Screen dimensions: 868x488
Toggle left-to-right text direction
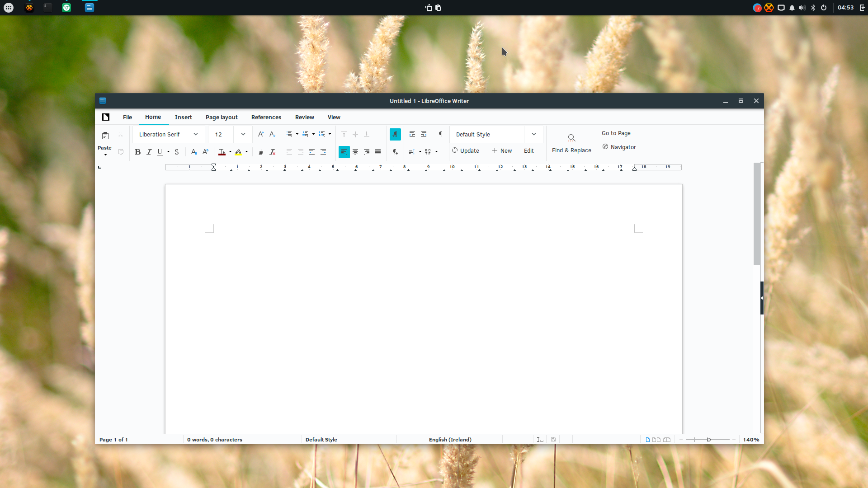coord(395,134)
